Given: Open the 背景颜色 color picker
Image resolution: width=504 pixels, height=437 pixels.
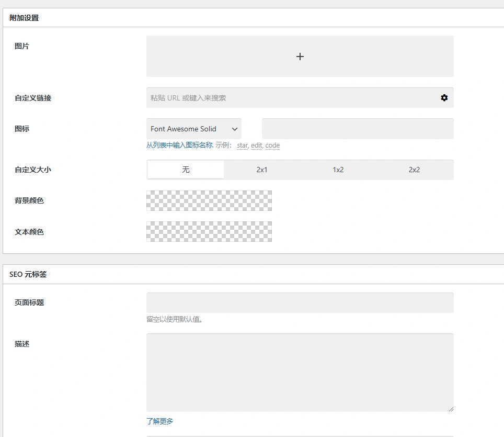Looking at the screenshot, I should (209, 200).
